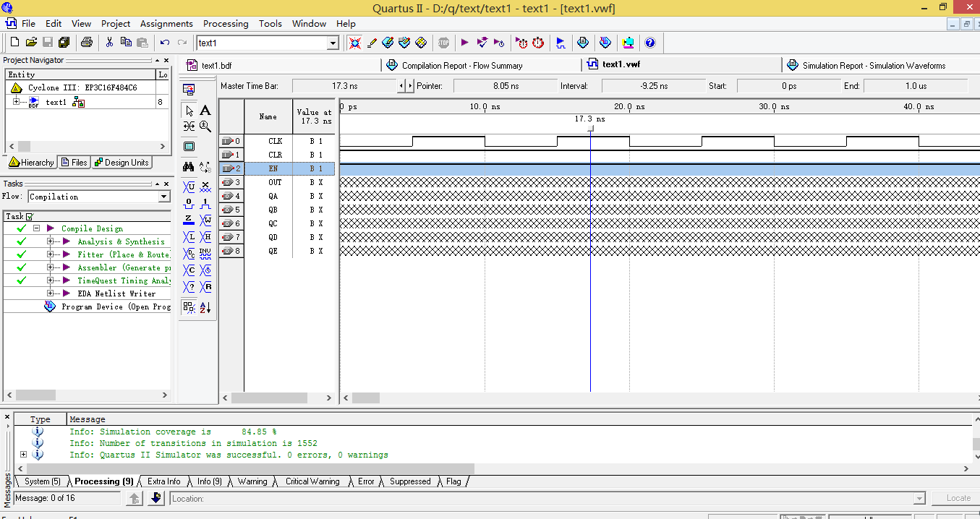
Task: Click the Count Value XC waveform icon
Action: [189, 270]
